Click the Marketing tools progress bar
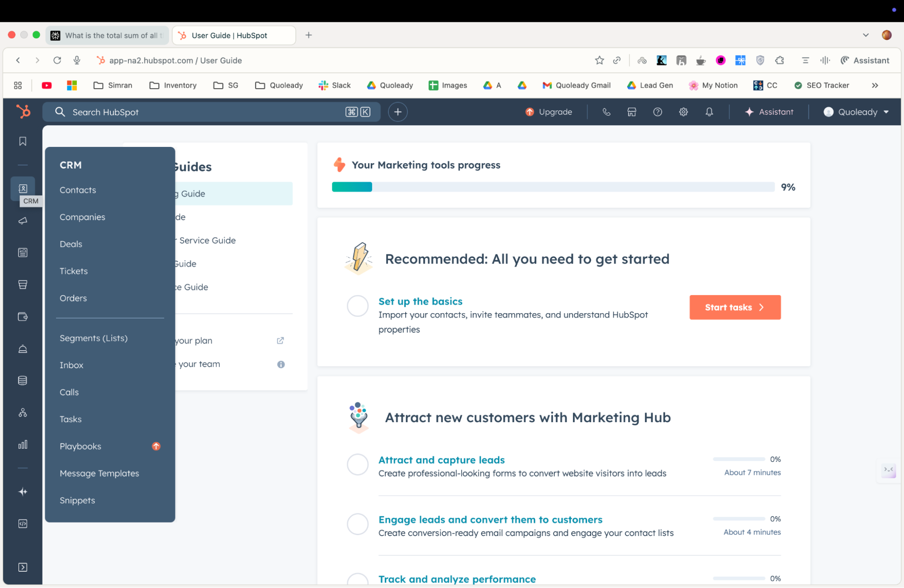Viewport: 904px width, 588px height. [552, 187]
